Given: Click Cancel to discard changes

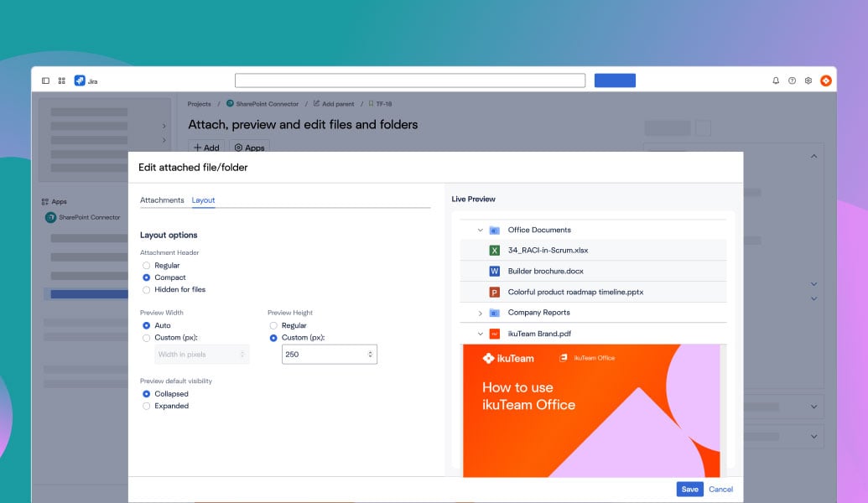Looking at the screenshot, I should click(720, 489).
